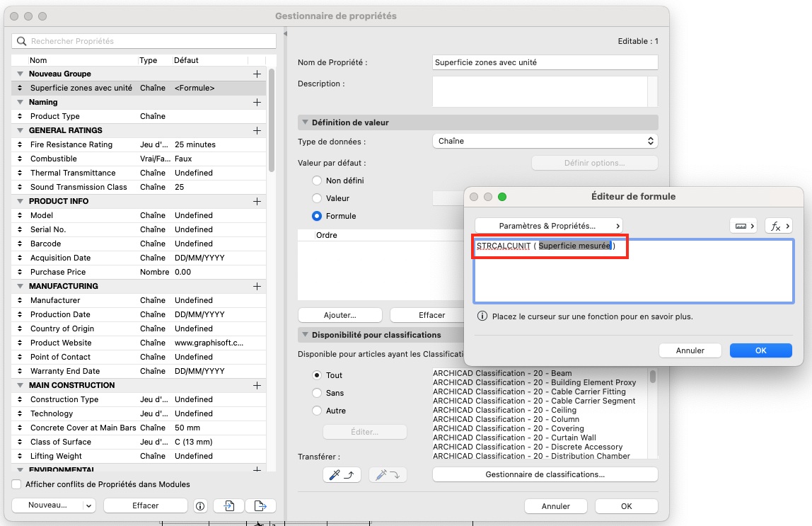The image size is (812, 526).
Task: Click the import properties icon at bottom
Action: [229, 505]
